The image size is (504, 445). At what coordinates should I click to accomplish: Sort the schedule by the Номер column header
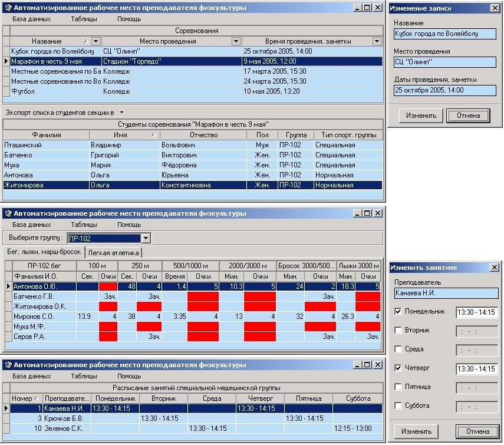(26, 398)
